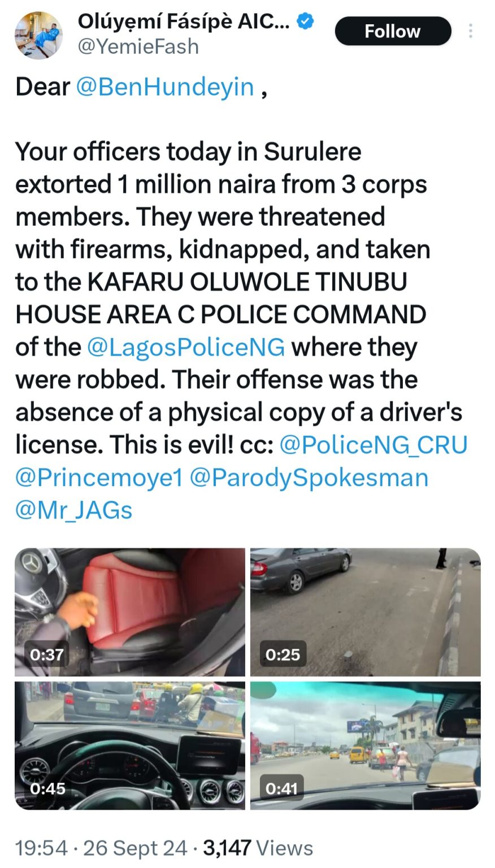This screenshot has width=495, height=868.
Task: Click the 0:25 video duration badge
Action: [x=283, y=654]
